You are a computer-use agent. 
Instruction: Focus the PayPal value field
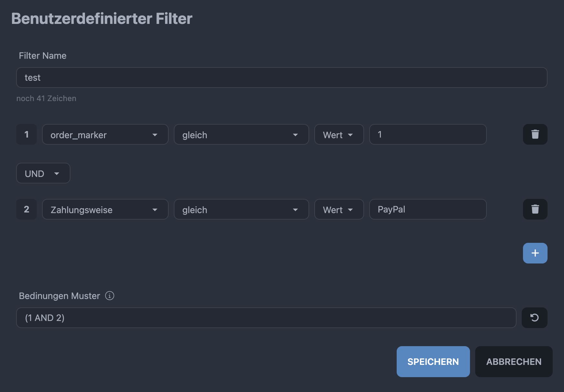click(x=428, y=209)
